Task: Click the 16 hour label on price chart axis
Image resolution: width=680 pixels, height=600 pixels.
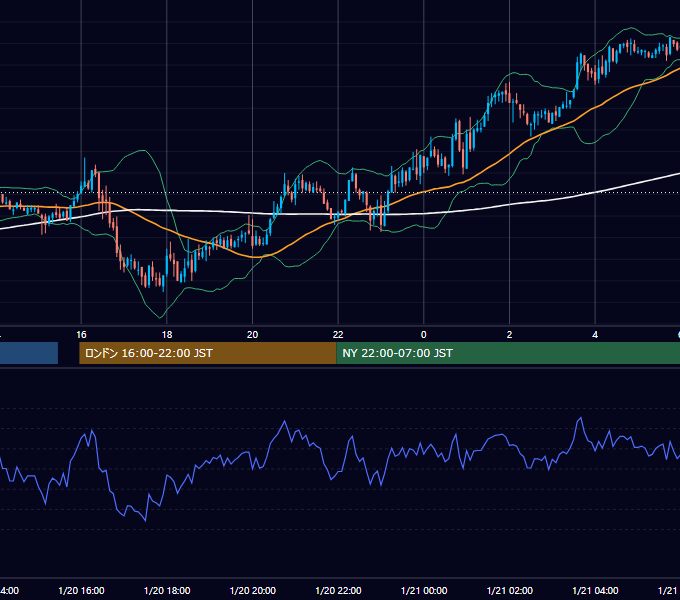Action: (x=81, y=335)
